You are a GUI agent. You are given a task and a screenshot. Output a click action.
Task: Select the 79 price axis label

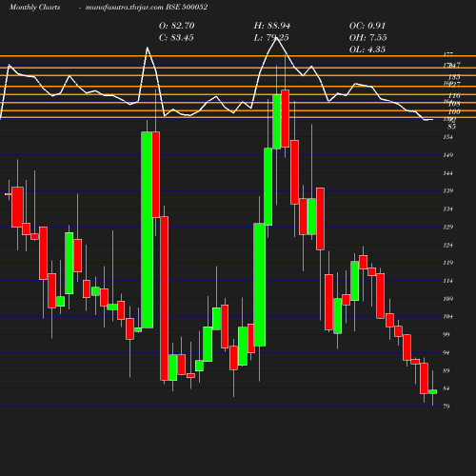pos(446,407)
